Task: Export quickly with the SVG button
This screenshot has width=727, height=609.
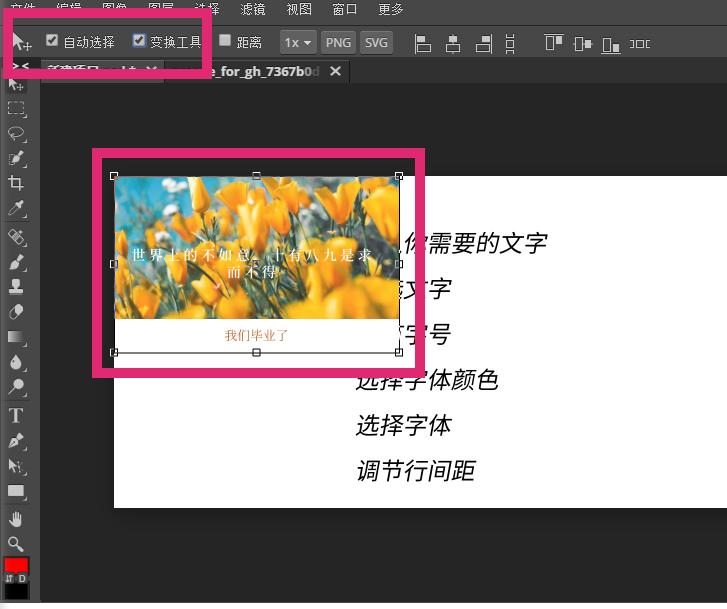Action: (376, 43)
